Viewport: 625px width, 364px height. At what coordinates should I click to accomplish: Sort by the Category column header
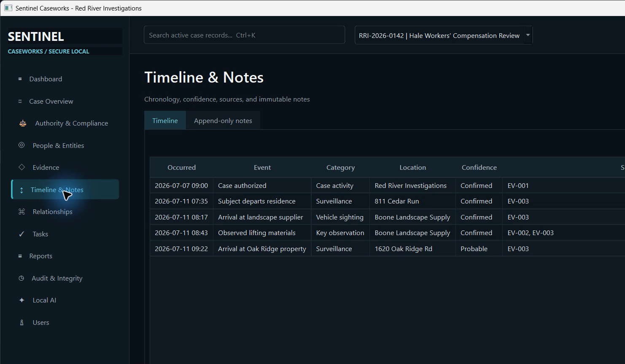tap(340, 167)
